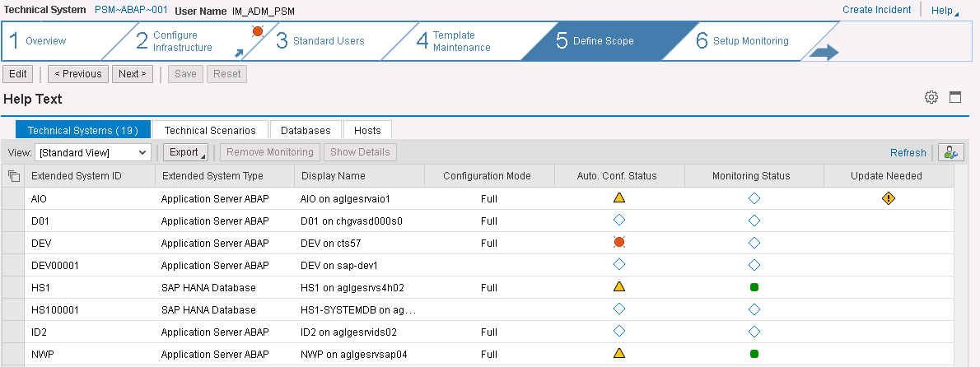Click the select-all icon in table header
980x367 pixels.
click(x=13, y=176)
